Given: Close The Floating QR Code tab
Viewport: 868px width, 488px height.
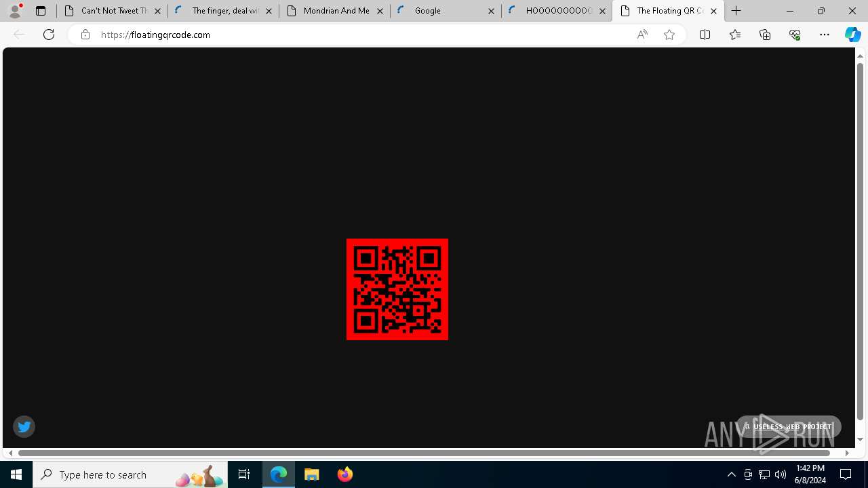Looking at the screenshot, I should coord(713,11).
